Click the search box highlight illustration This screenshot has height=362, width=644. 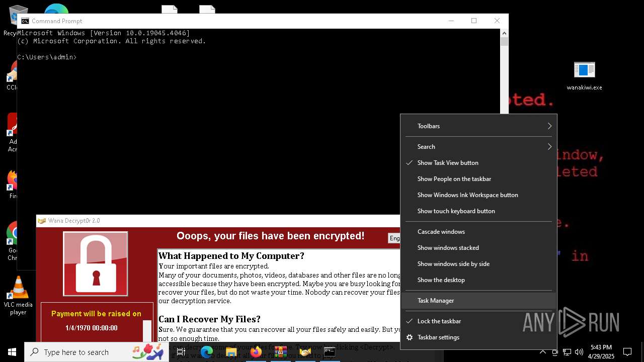[x=148, y=351]
